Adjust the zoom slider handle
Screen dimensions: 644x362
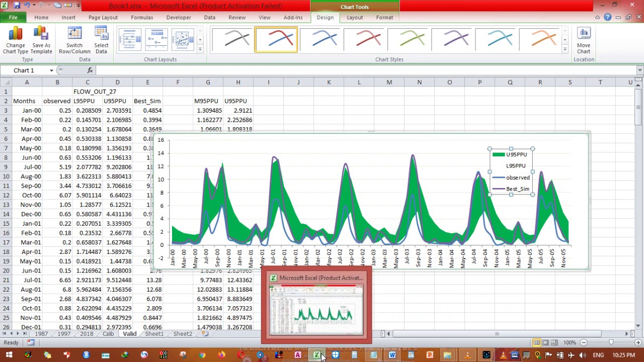[x=611, y=342]
